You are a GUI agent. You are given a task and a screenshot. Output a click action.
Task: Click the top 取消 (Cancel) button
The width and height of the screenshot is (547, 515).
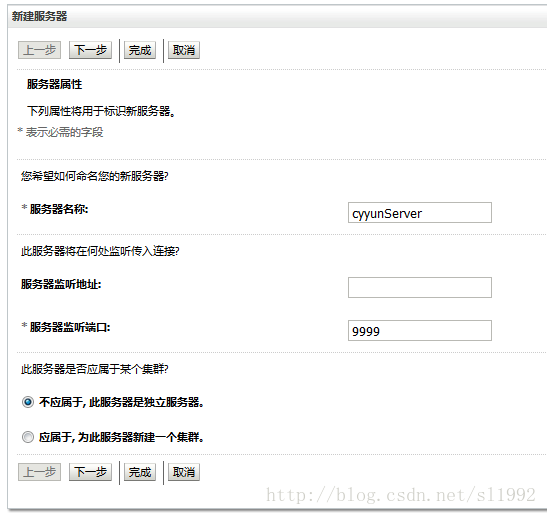pyautogui.click(x=184, y=50)
